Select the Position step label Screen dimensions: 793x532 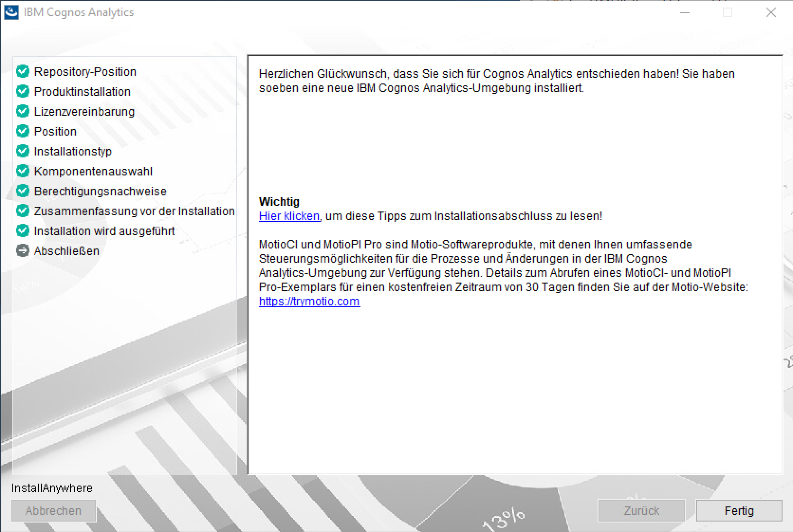click(x=55, y=131)
